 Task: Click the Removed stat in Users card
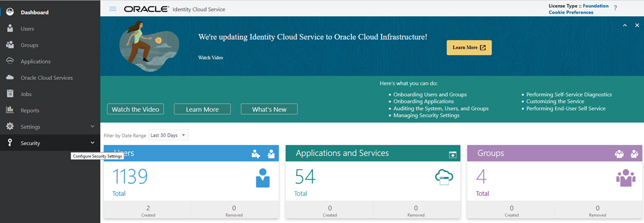tap(234, 211)
